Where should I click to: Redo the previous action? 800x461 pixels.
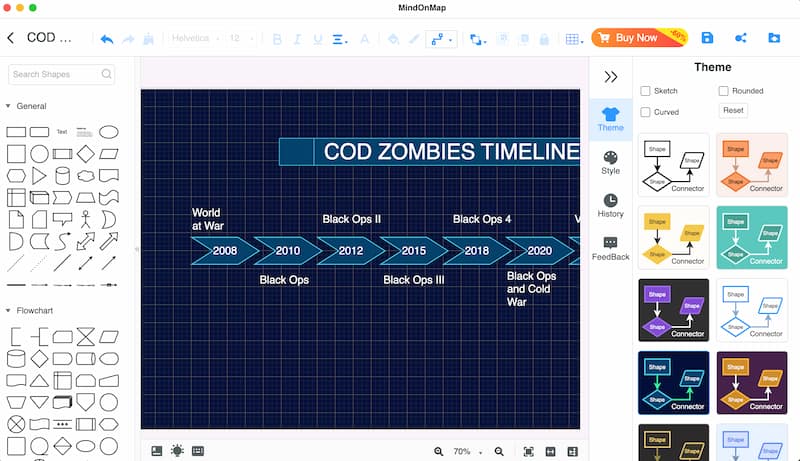point(128,39)
